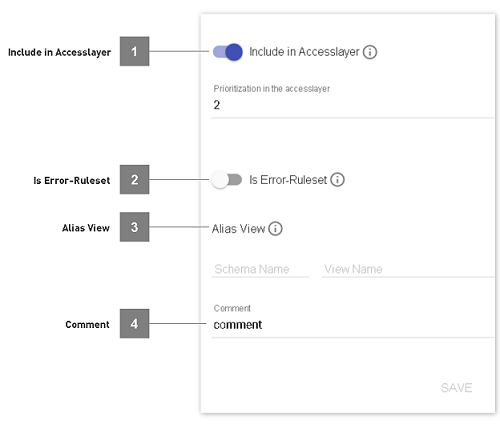Click bold Comment callout label on left
The width and height of the screenshot is (500, 424).
click(x=87, y=325)
